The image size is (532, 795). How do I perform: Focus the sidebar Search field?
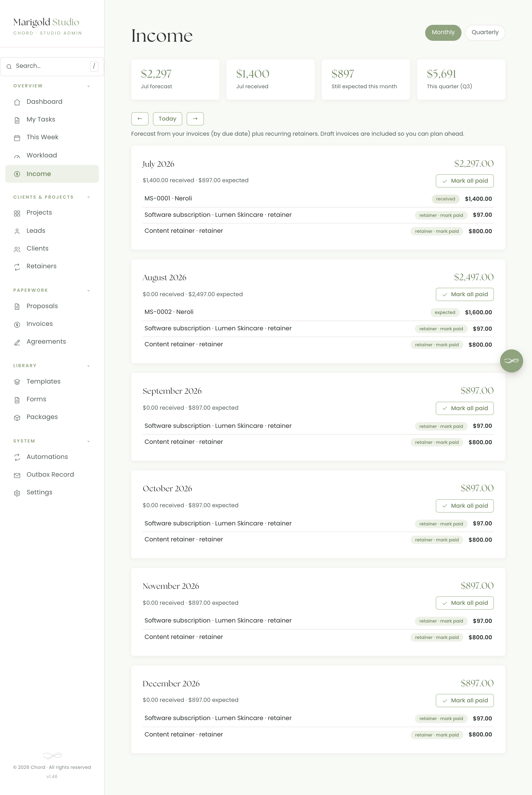[52, 67]
